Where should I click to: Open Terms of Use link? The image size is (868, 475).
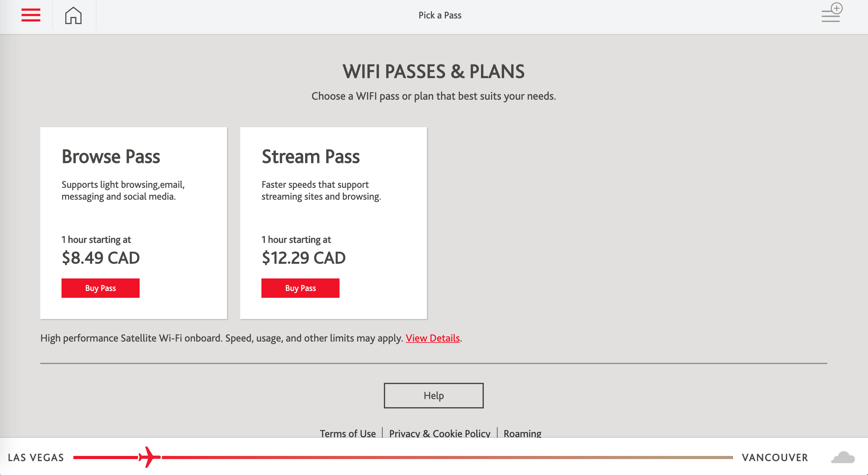coord(347,433)
